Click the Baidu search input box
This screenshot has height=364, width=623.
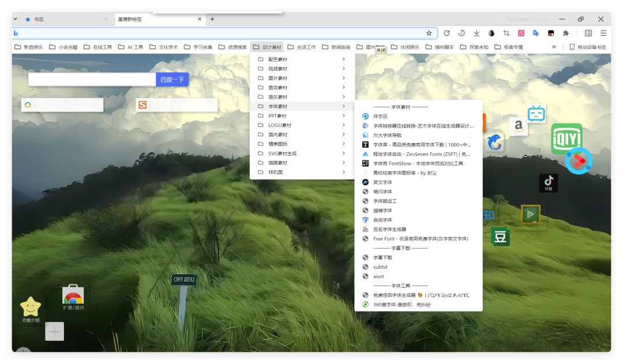[x=92, y=80]
